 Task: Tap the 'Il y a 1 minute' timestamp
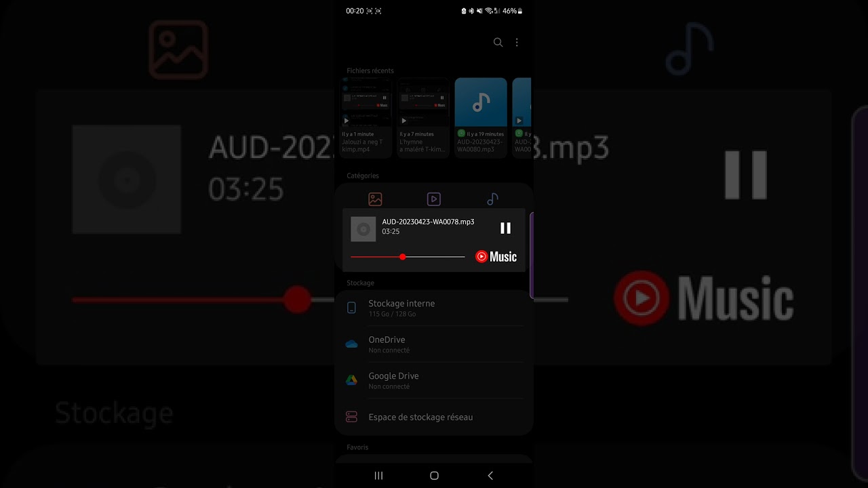tap(358, 134)
